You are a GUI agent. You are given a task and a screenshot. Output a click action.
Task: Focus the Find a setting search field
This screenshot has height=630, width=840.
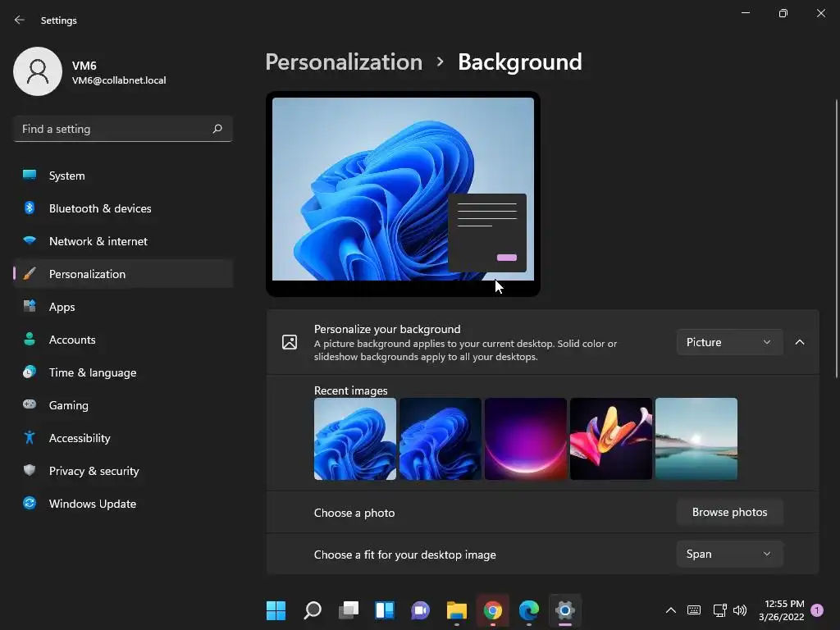[x=123, y=129]
